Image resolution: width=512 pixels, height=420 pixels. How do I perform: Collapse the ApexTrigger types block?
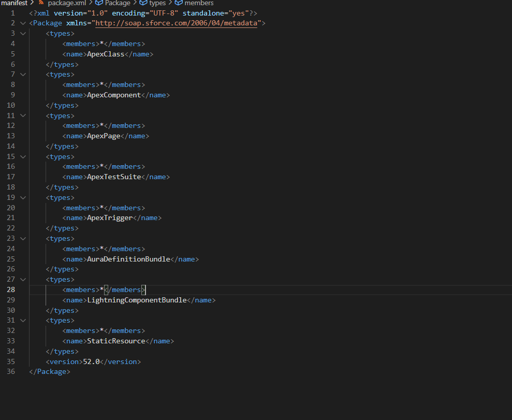[x=23, y=197]
